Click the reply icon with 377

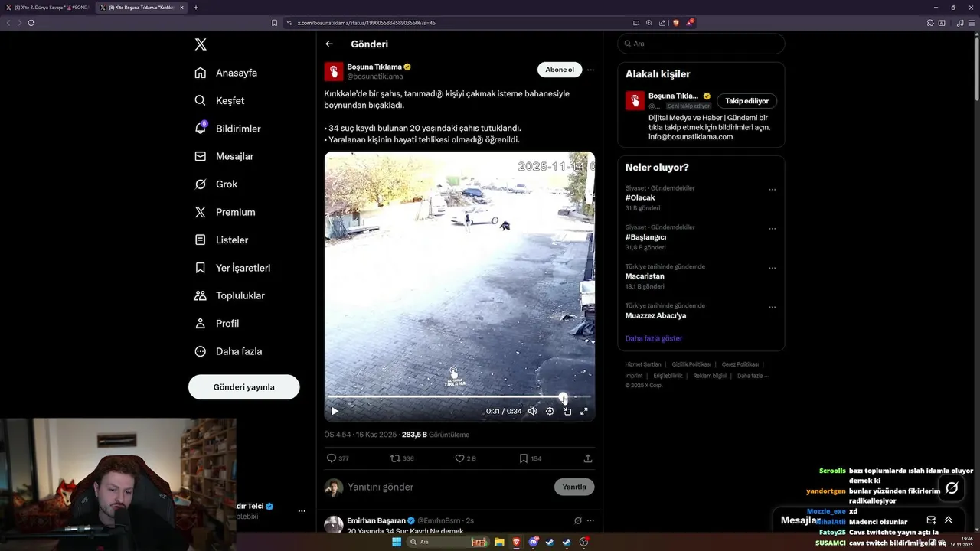coord(338,458)
